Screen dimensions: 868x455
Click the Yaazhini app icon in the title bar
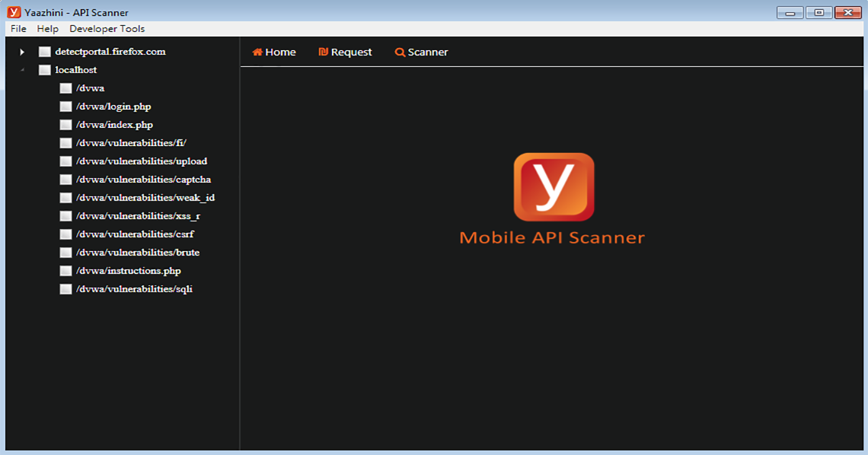(14, 12)
